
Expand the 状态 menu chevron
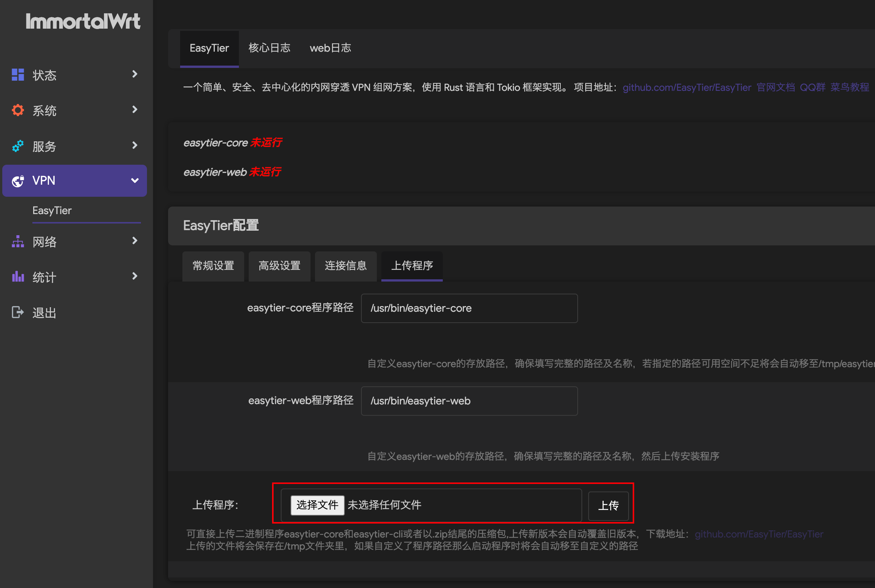click(x=135, y=74)
